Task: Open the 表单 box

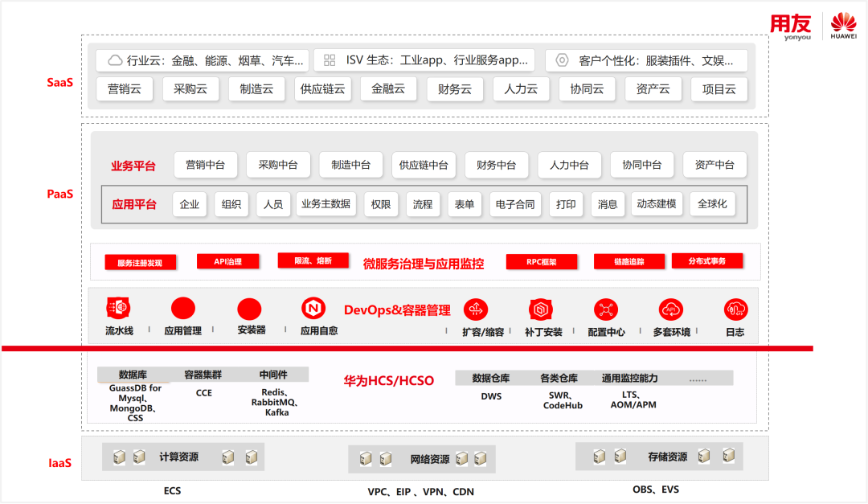Action: pyautogui.click(x=465, y=204)
